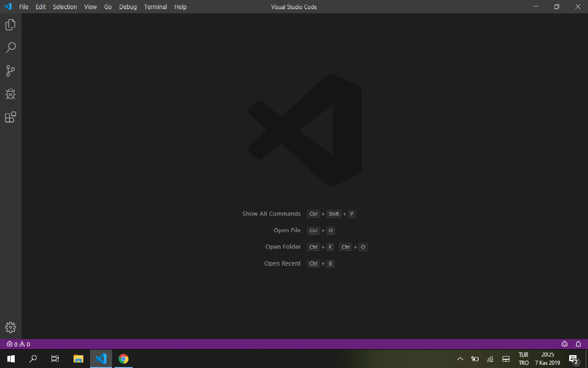Open Task View from the taskbar
588x368 pixels.
coord(55,359)
